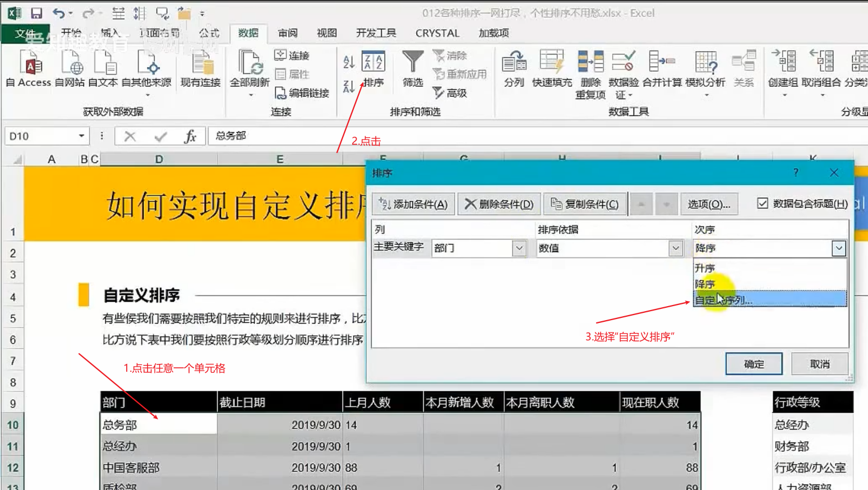Screen dimensions: 868x490
Task: Switch to the 加载项 ribbon tab
Action: coord(494,33)
